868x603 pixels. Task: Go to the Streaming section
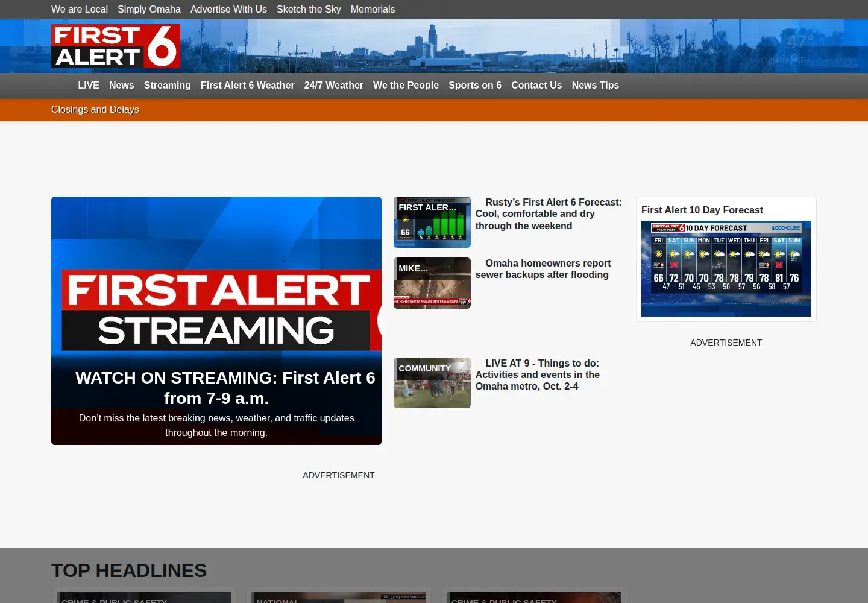coord(168,86)
